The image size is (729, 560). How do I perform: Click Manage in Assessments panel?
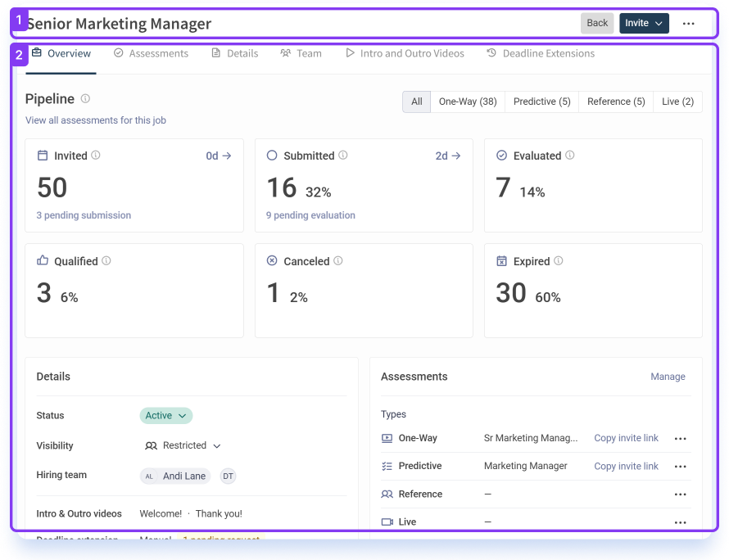[668, 377]
